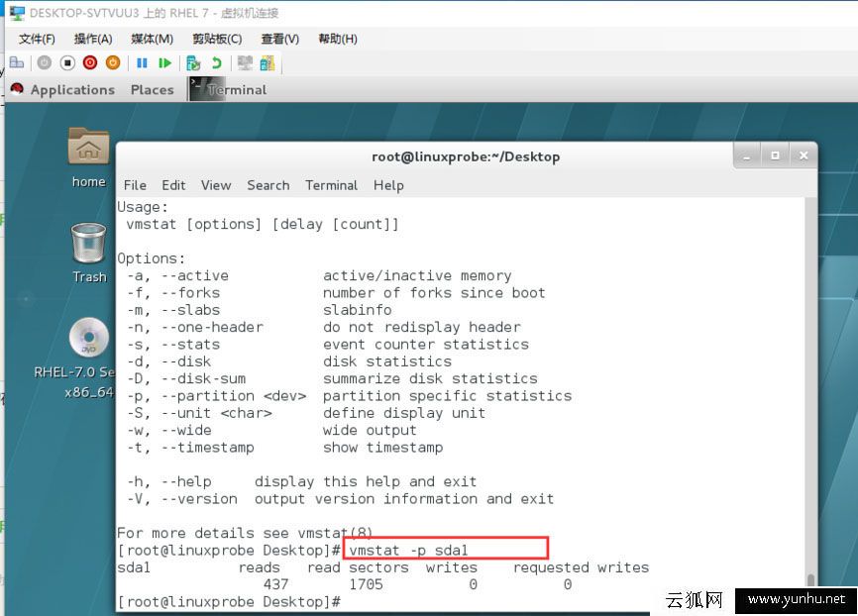The height and width of the screenshot is (616, 858).
Task: Resume the VM with the green play icon
Action: click(163, 62)
